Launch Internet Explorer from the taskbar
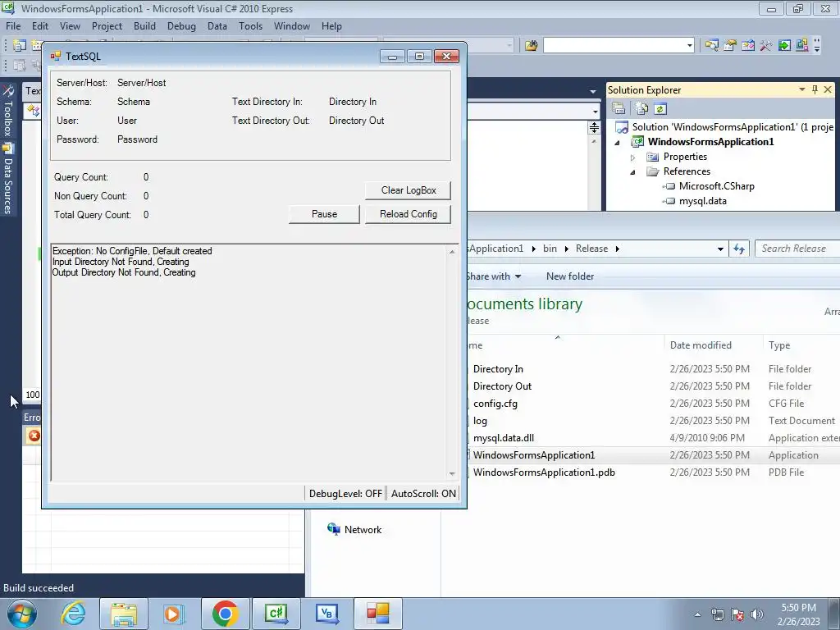840x630 pixels. click(x=73, y=614)
